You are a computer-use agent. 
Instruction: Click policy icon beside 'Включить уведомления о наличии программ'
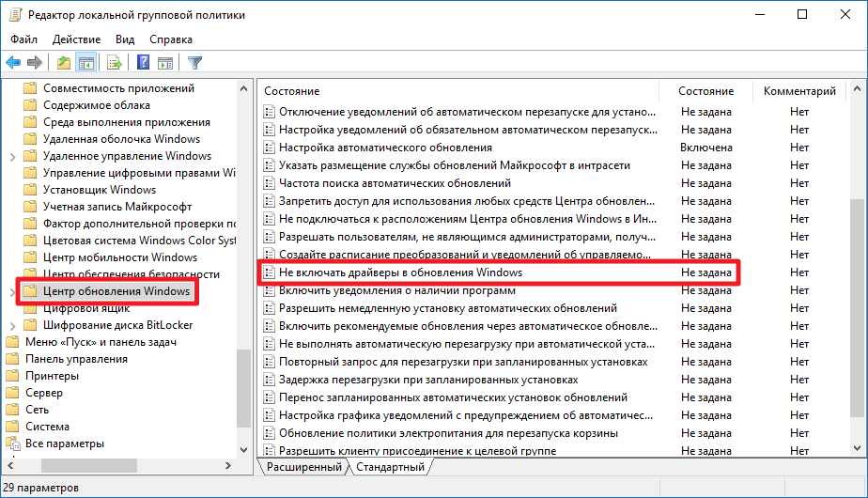pyautogui.click(x=269, y=290)
